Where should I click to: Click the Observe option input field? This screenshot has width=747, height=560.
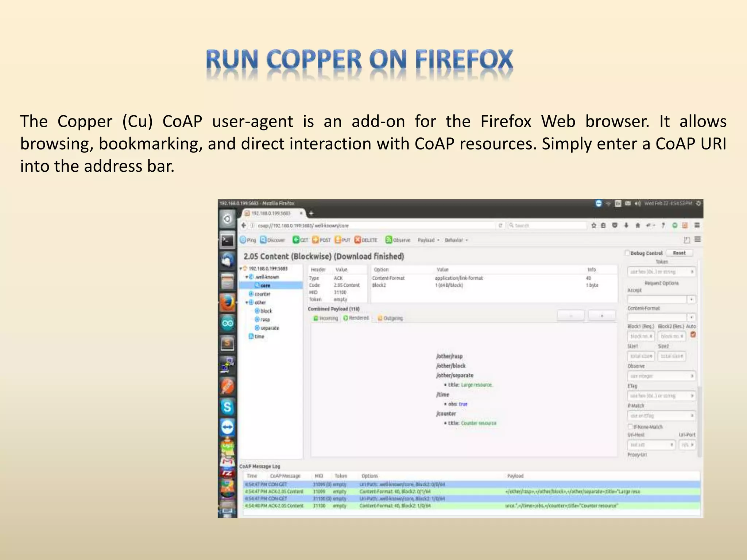click(x=661, y=376)
